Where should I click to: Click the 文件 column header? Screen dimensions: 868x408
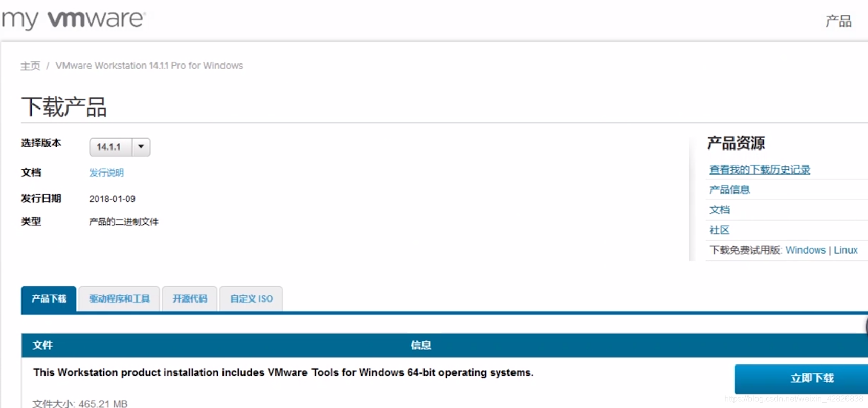coord(42,345)
